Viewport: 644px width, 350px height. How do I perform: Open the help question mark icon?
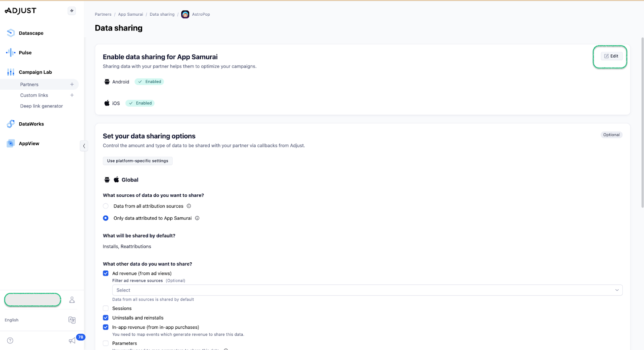(x=10, y=341)
